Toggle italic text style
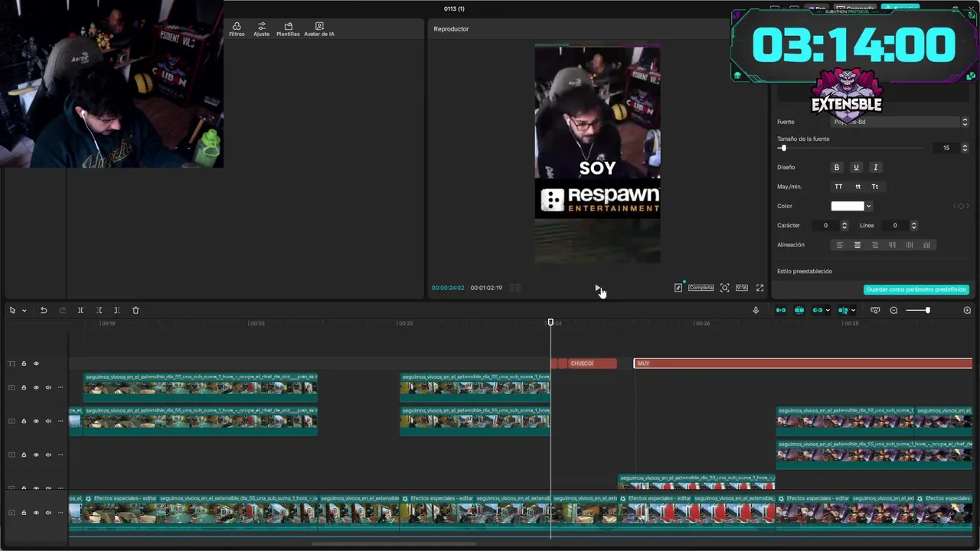This screenshot has width=980, height=551. pyautogui.click(x=875, y=167)
